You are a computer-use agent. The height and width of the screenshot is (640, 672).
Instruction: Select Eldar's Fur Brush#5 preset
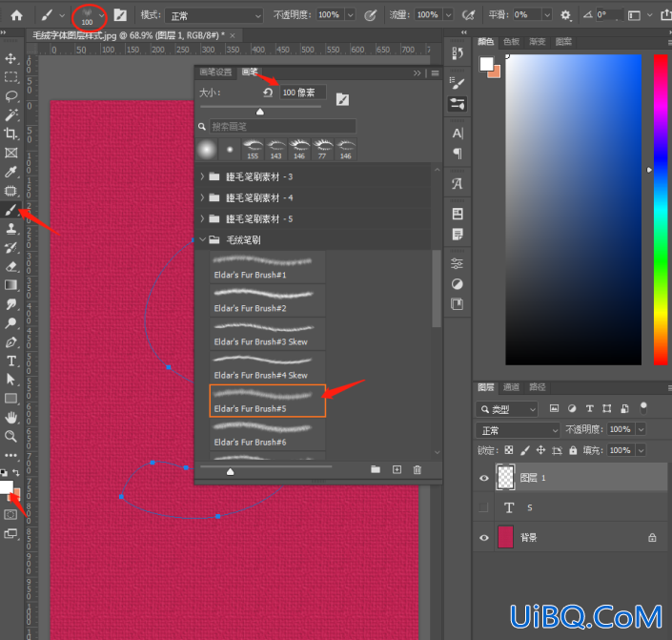click(x=268, y=401)
